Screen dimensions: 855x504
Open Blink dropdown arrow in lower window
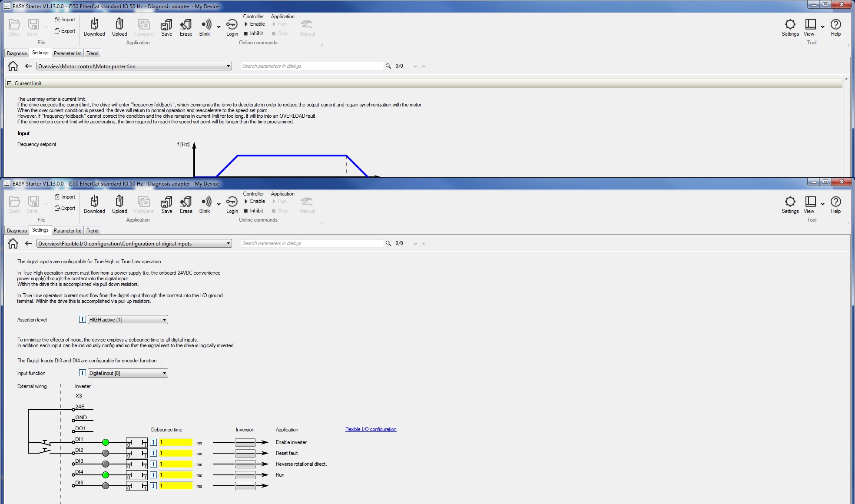[219, 204]
